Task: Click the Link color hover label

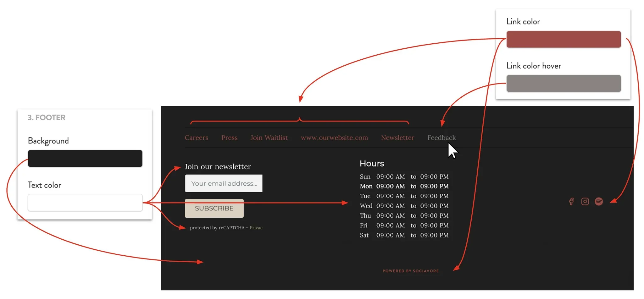Action: click(x=534, y=66)
